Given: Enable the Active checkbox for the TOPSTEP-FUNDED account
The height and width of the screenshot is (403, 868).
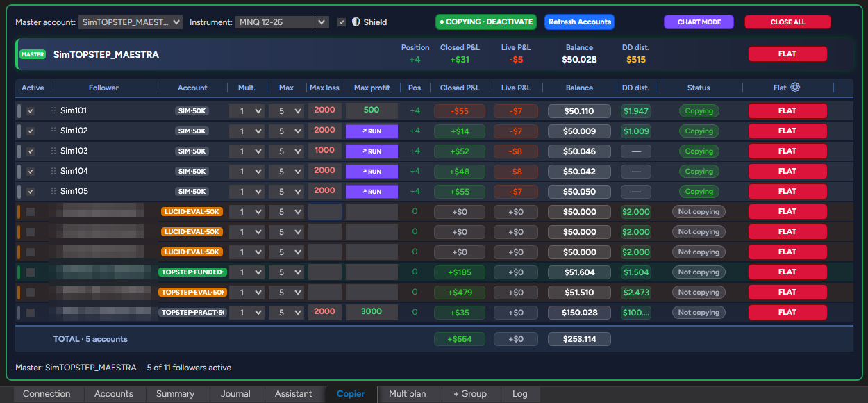Looking at the screenshot, I should point(31,272).
